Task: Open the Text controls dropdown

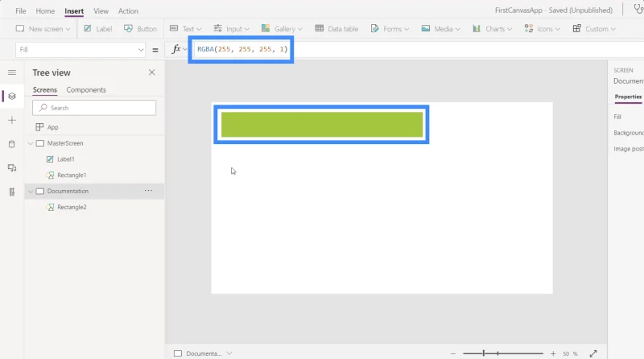Action: pos(185,29)
